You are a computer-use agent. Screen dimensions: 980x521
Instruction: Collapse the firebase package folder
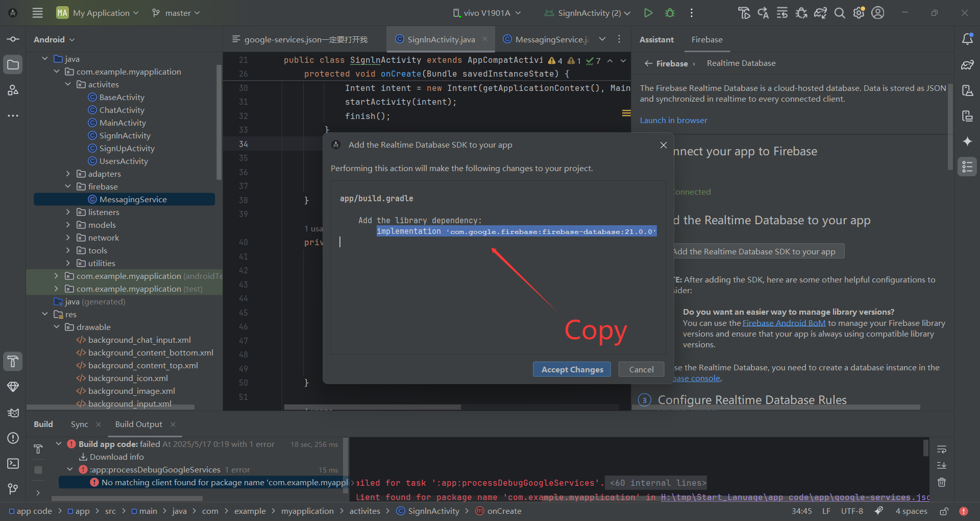pos(68,186)
